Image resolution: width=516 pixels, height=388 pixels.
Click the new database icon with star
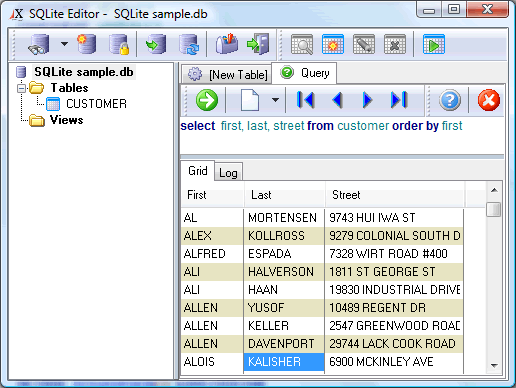(87, 44)
